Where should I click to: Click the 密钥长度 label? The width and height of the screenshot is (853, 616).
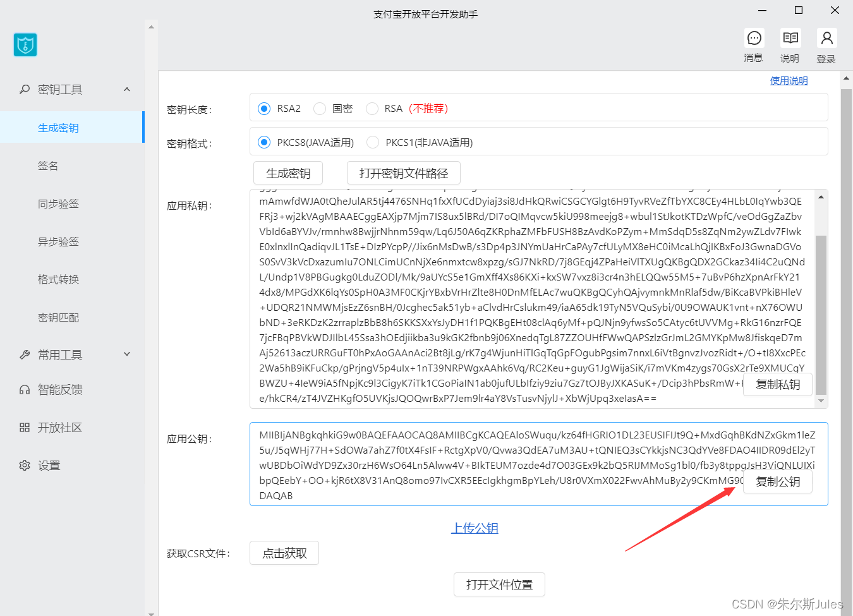tap(189, 110)
